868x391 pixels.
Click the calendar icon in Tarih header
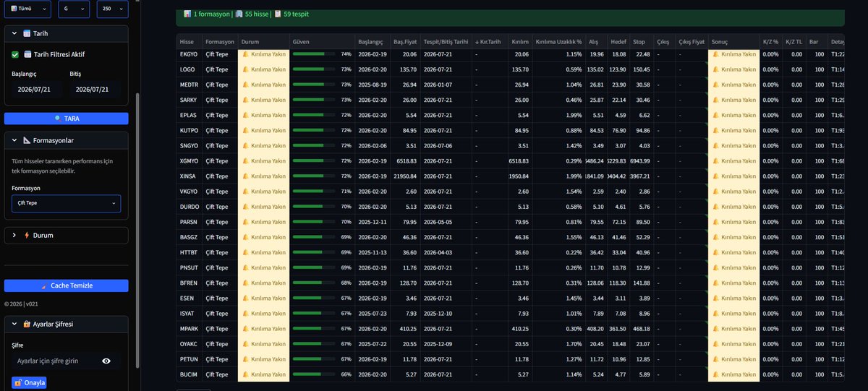(27, 33)
